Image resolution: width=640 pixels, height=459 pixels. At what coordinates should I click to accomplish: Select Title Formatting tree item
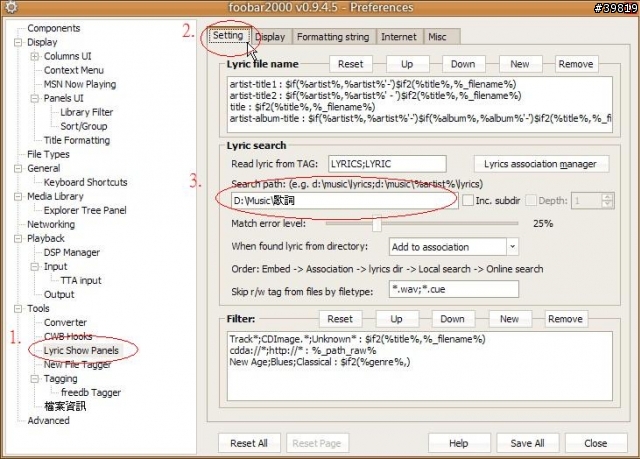[x=77, y=140]
